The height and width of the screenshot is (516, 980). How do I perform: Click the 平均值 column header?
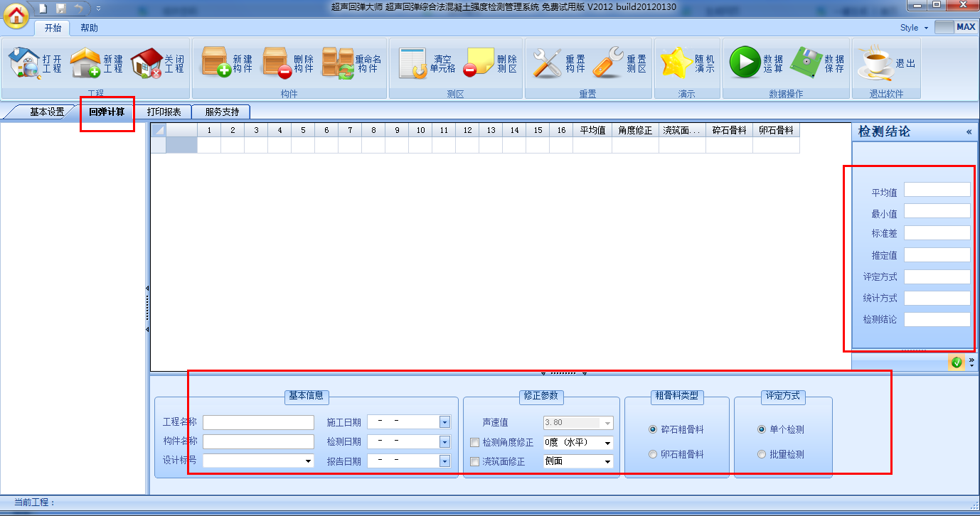(592, 130)
